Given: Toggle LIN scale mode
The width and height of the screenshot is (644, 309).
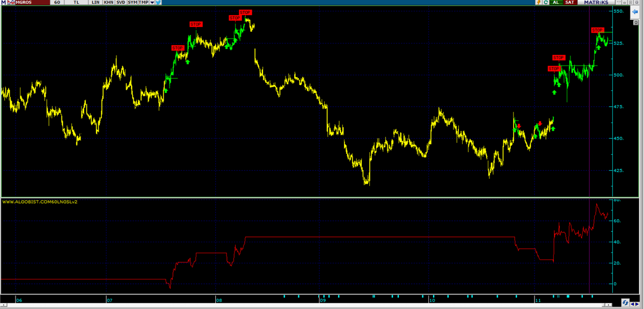Looking at the screenshot, I should [x=95, y=2].
